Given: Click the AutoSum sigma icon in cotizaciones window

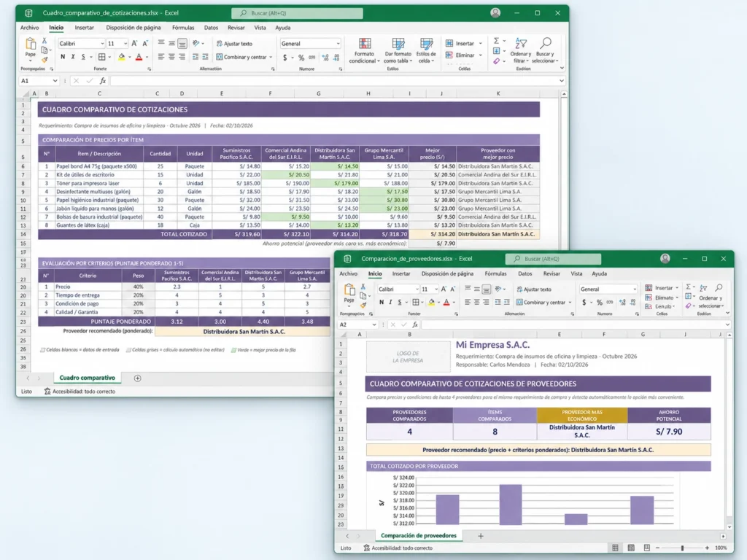Looking at the screenshot, I should [496, 41].
